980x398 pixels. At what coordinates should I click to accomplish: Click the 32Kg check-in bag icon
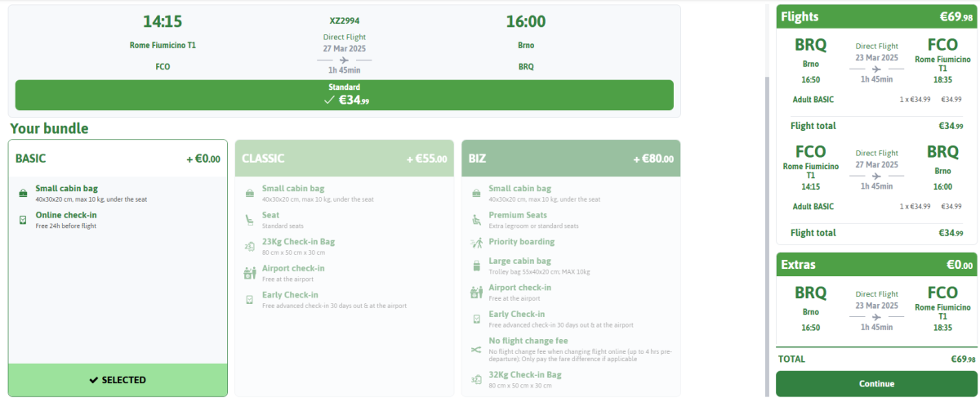point(476,379)
